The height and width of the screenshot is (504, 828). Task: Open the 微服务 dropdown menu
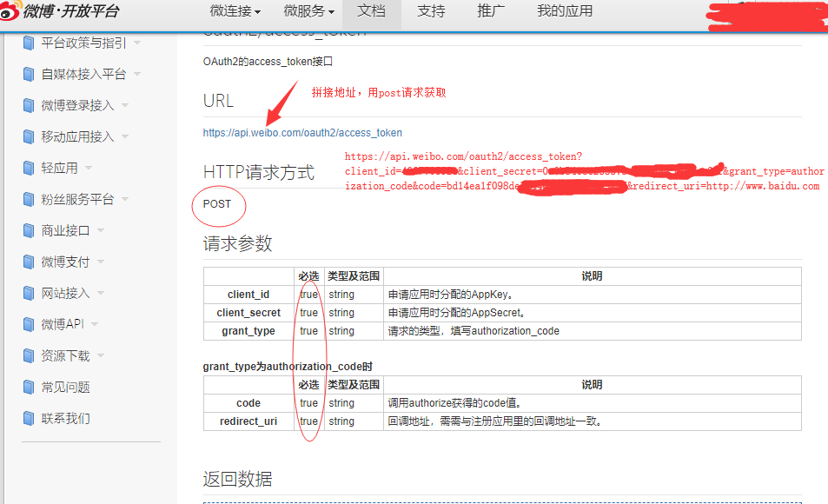[309, 10]
